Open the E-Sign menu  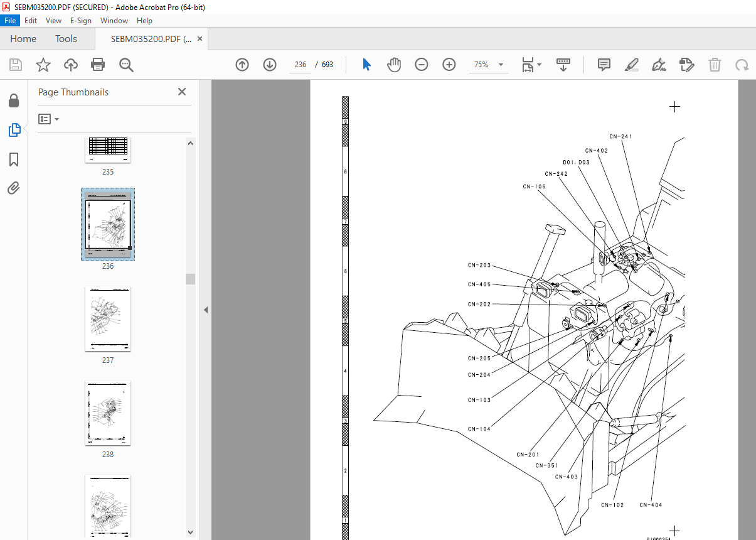[80, 21]
